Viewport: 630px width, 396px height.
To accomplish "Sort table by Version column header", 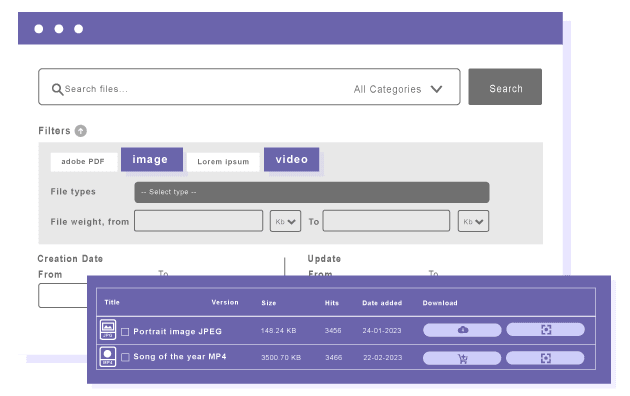I will point(225,302).
